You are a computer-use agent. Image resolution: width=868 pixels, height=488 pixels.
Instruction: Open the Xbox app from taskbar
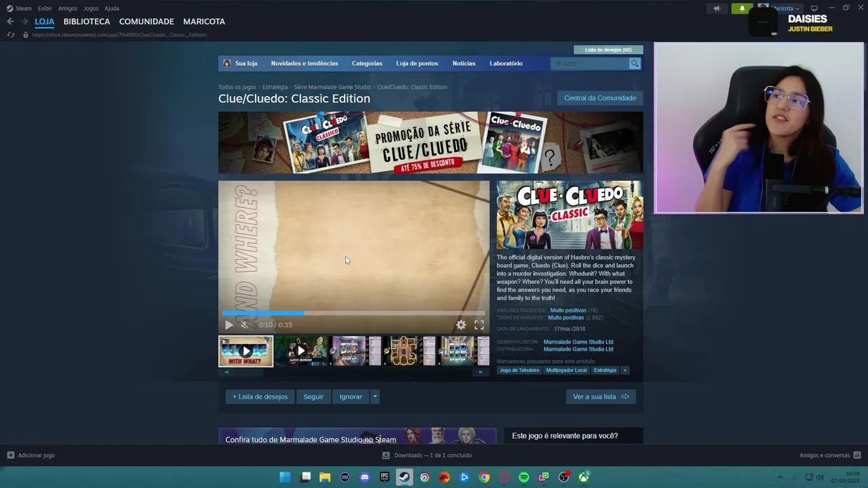point(583,477)
